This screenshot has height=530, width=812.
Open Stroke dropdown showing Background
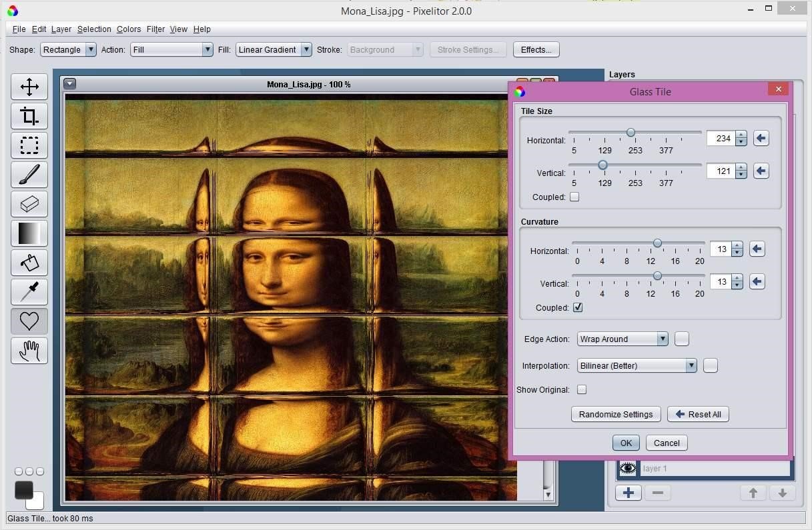[385, 49]
